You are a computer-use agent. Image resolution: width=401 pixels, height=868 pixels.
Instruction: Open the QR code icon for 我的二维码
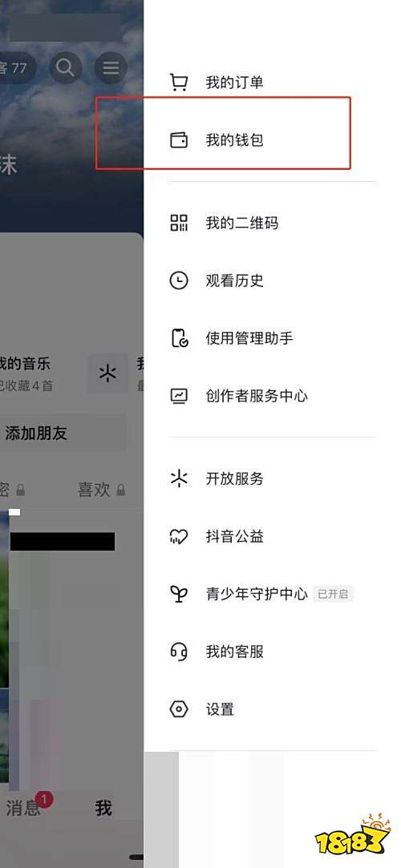tap(178, 223)
